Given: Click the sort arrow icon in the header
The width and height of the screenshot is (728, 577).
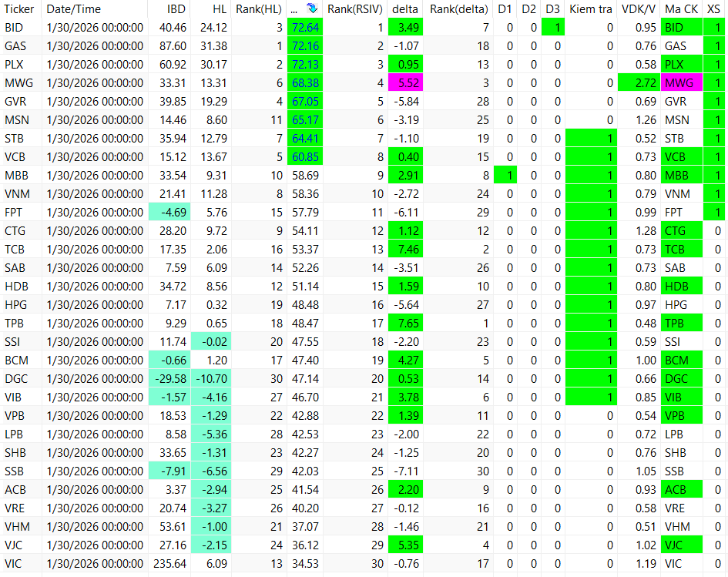Looking at the screenshot, I should coord(312,8).
